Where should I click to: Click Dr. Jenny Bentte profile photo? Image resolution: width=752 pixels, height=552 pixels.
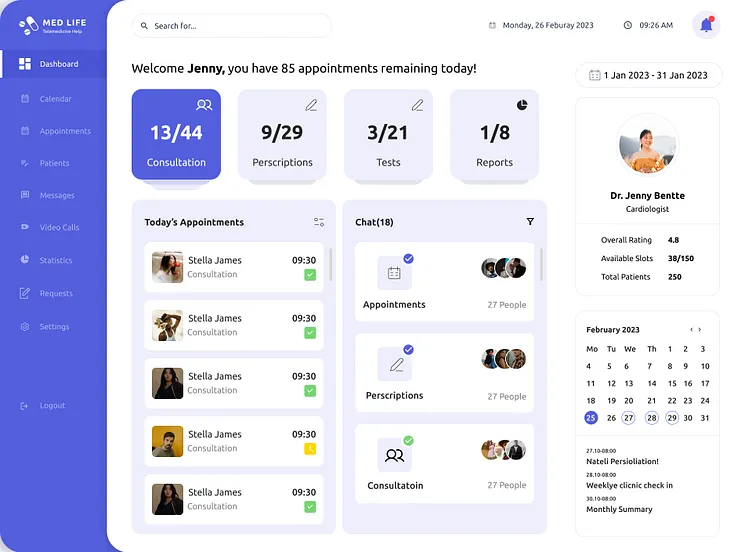647,145
